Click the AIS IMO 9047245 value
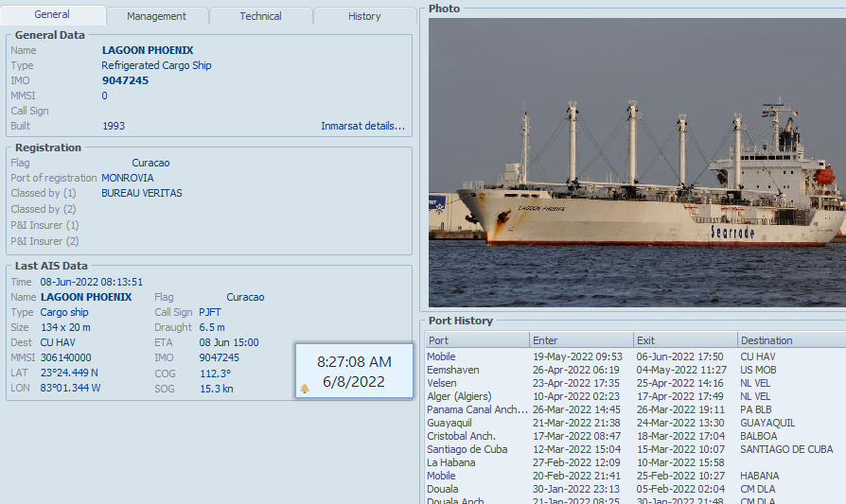The image size is (846, 504). point(219,357)
